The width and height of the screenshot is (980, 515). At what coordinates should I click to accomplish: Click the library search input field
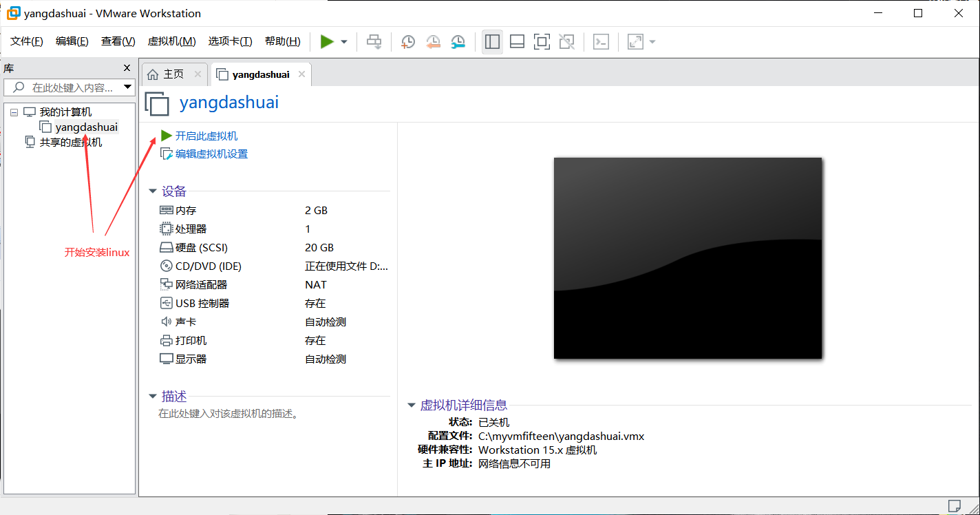pyautogui.click(x=67, y=87)
